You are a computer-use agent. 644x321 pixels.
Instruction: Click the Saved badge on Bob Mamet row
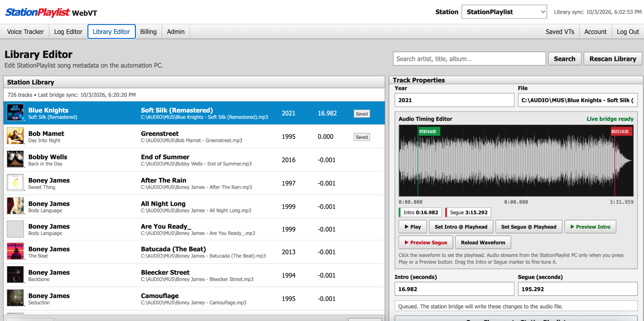362,137
